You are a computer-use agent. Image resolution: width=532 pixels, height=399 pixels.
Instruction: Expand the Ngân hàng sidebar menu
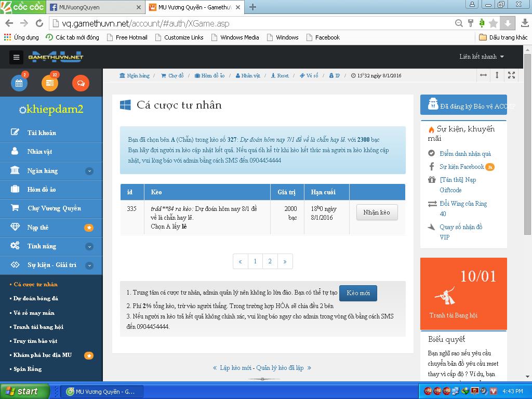[89, 171]
